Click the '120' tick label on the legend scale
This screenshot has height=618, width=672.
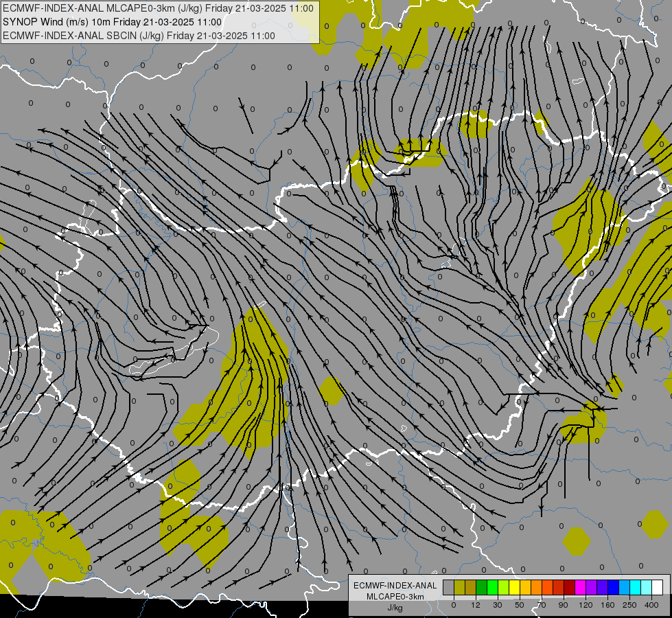pyautogui.click(x=586, y=605)
